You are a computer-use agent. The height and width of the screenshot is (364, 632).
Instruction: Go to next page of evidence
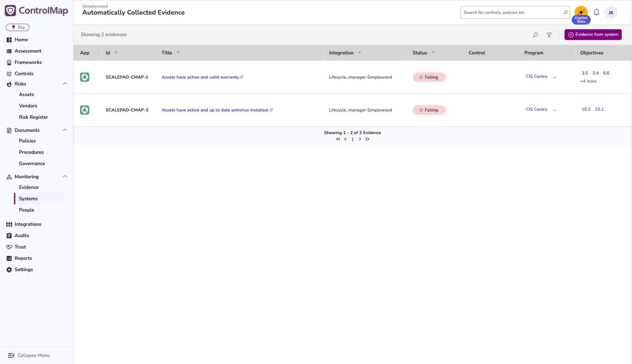point(360,139)
